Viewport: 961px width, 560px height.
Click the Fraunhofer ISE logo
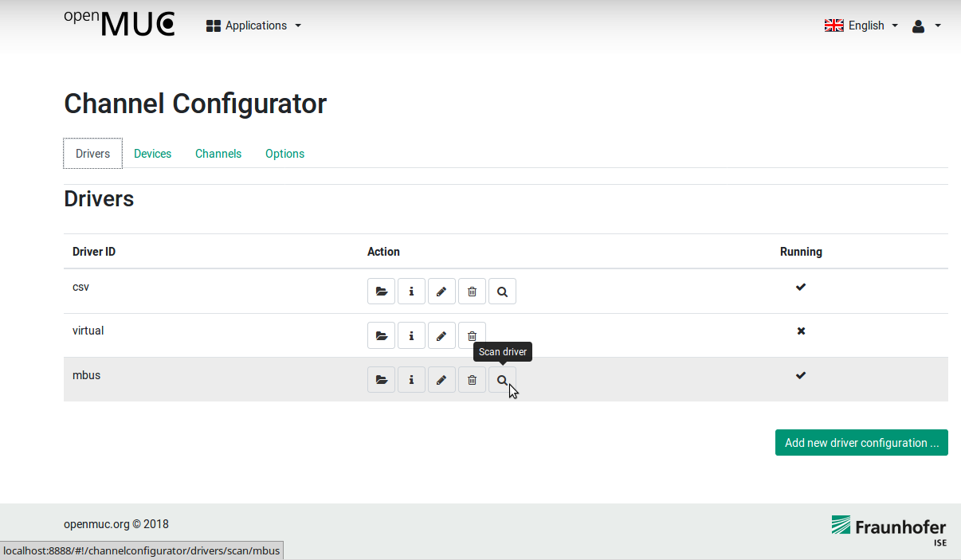(889, 528)
